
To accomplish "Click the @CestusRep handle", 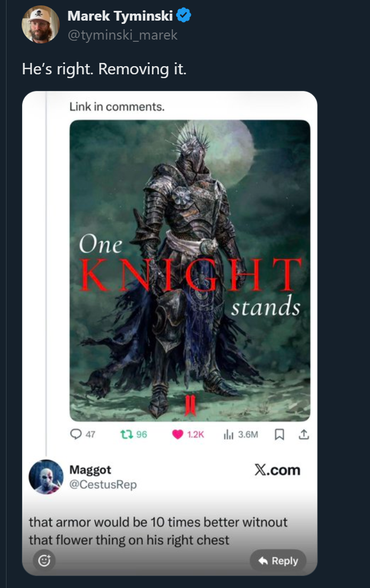I will click(103, 484).
